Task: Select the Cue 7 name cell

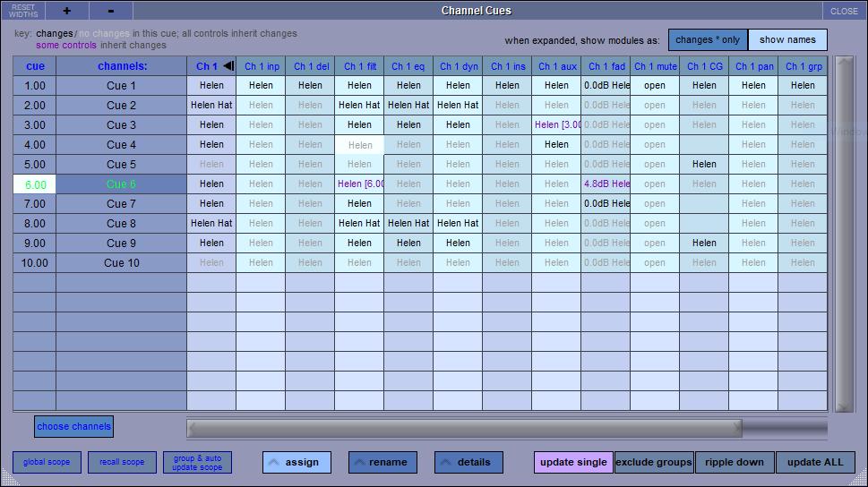Action: point(121,203)
